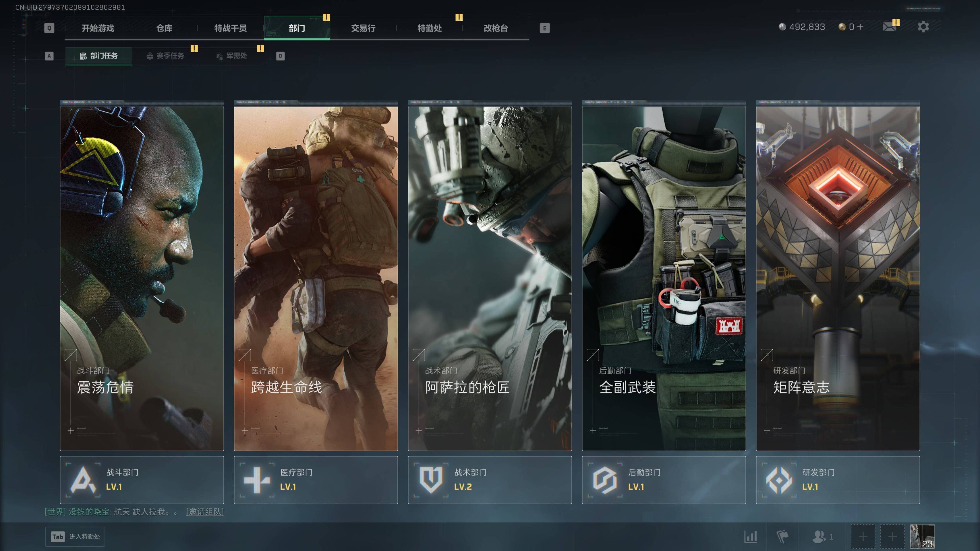Image resolution: width=980 pixels, height=551 pixels.
Task: Click the statistics bar chart icon
Action: pos(750,537)
